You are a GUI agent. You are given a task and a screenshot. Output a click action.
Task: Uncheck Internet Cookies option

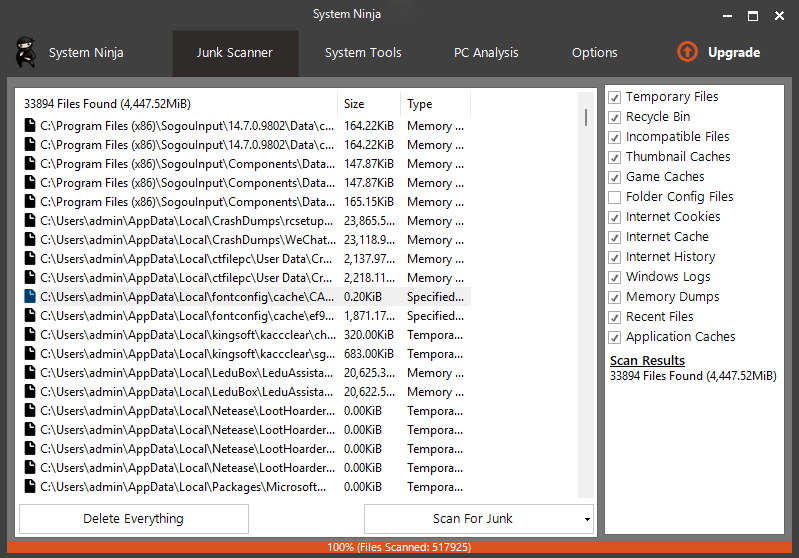615,217
